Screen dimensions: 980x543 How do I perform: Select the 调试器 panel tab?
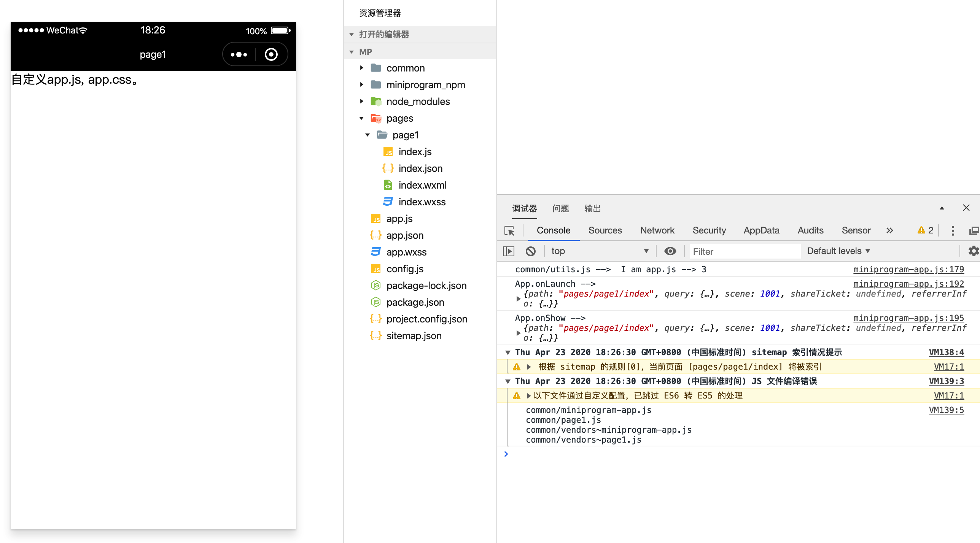pyautogui.click(x=525, y=208)
